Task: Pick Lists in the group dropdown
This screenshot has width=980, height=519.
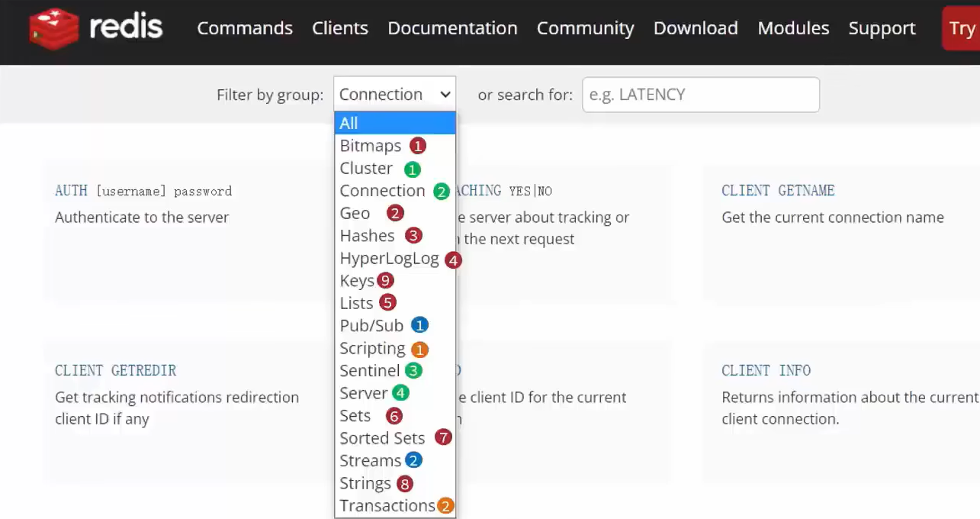Action: (395, 303)
